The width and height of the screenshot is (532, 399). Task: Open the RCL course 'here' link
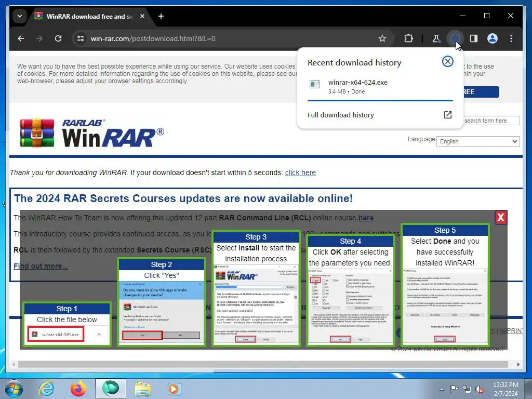pos(366,218)
